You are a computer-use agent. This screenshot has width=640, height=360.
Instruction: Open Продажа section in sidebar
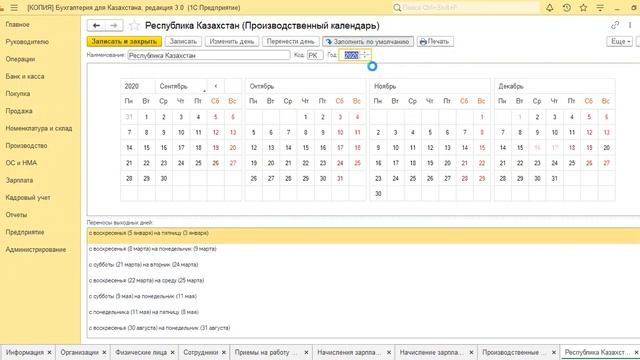19,111
